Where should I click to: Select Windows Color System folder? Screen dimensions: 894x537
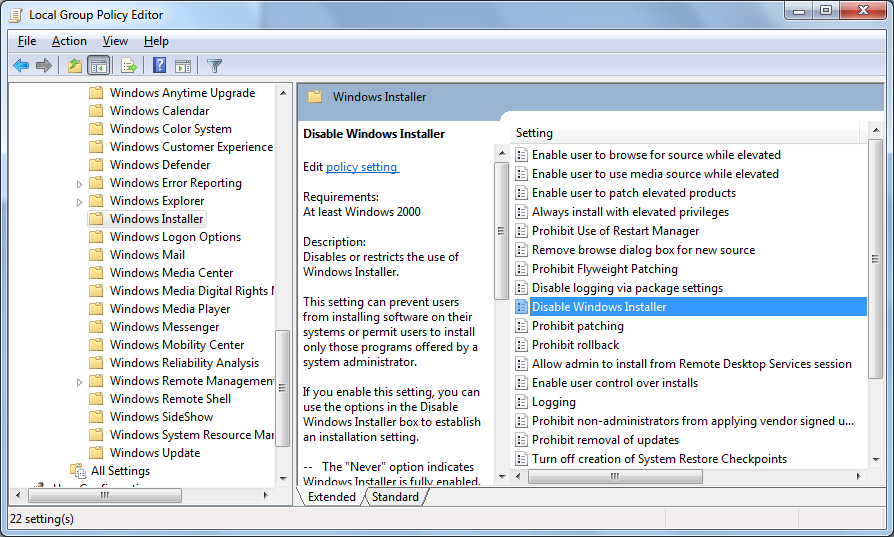coord(170,129)
